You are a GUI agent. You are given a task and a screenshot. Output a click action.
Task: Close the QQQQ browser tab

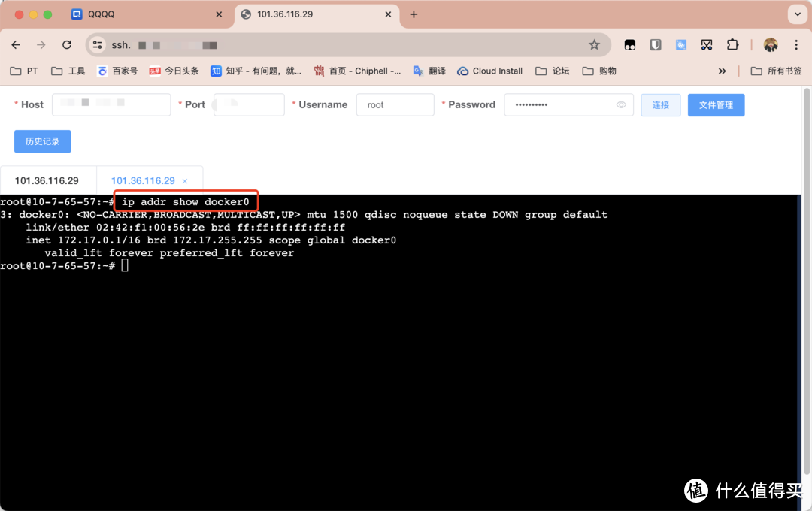219,14
